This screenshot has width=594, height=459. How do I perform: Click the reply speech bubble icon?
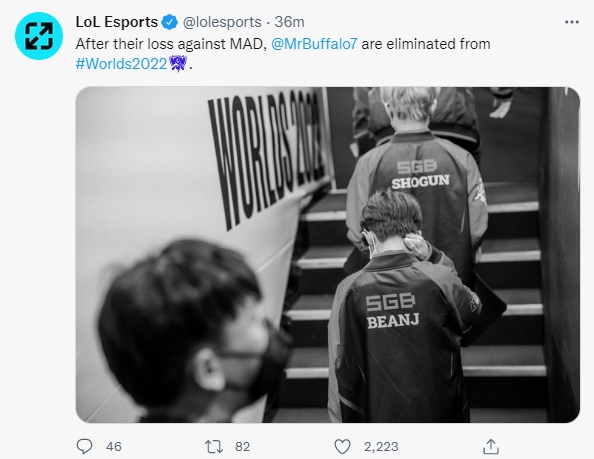(x=84, y=446)
